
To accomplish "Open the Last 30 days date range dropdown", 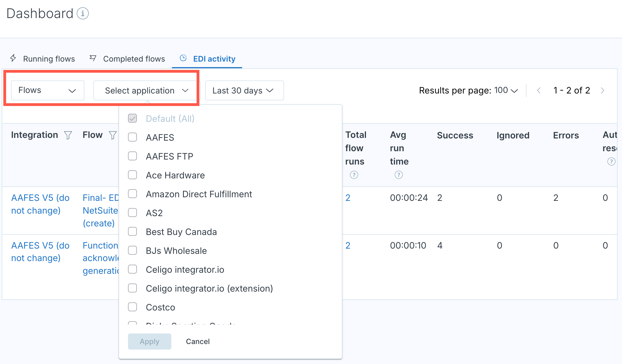I will pyautogui.click(x=244, y=90).
